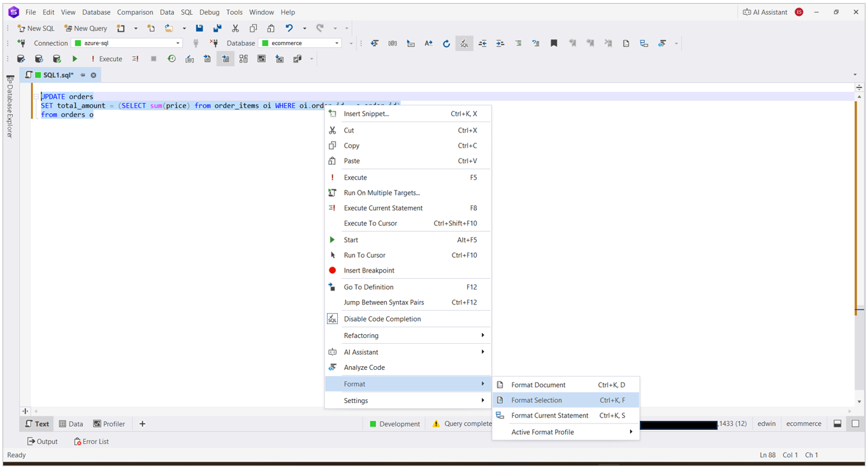The height and width of the screenshot is (468, 868).
Task: Click the Format Document toolbar page icon
Action: click(626, 43)
